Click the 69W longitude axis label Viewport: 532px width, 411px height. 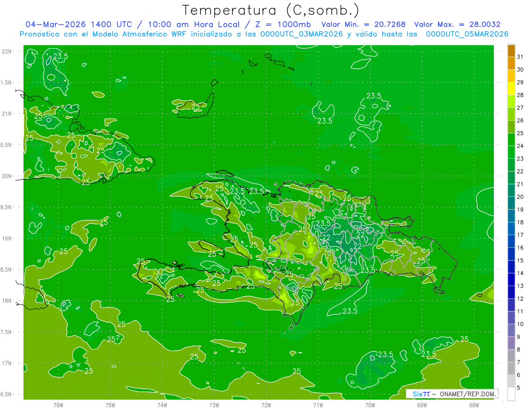(x=422, y=405)
